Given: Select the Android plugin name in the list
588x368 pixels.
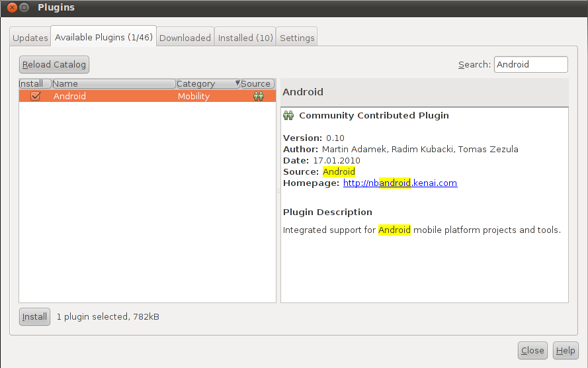Looking at the screenshot, I should (x=69, y=96).
